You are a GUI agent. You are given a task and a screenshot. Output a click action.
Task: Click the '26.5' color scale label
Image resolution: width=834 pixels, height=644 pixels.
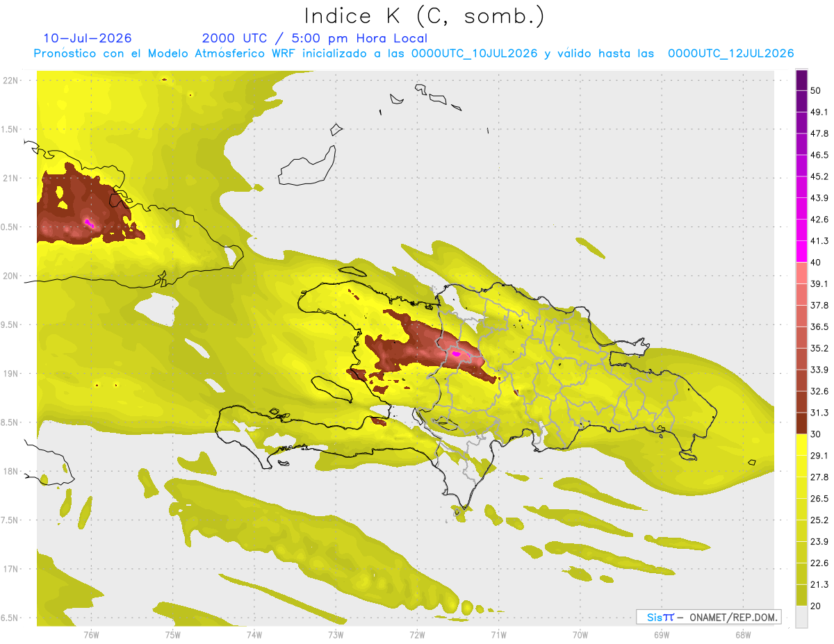tap(820, 498)
